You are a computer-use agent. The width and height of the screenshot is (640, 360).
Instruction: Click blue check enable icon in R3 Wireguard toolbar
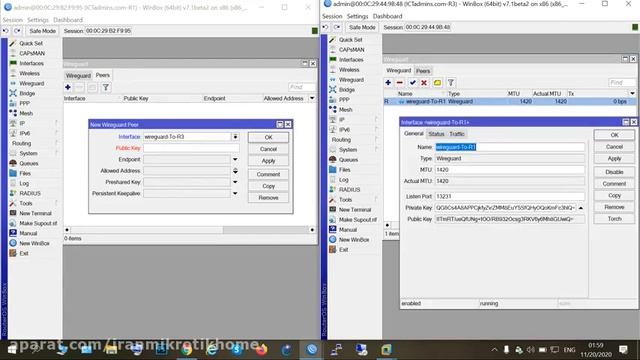(413, 82)
